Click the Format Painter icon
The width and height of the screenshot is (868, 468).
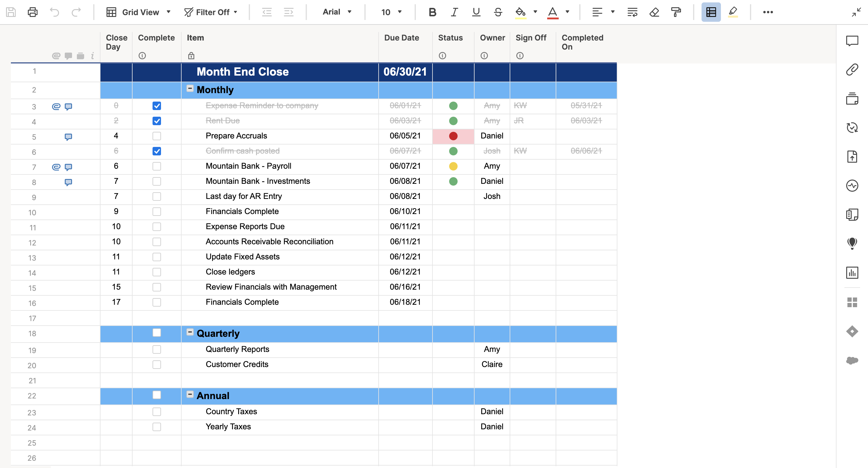point(676,12)
